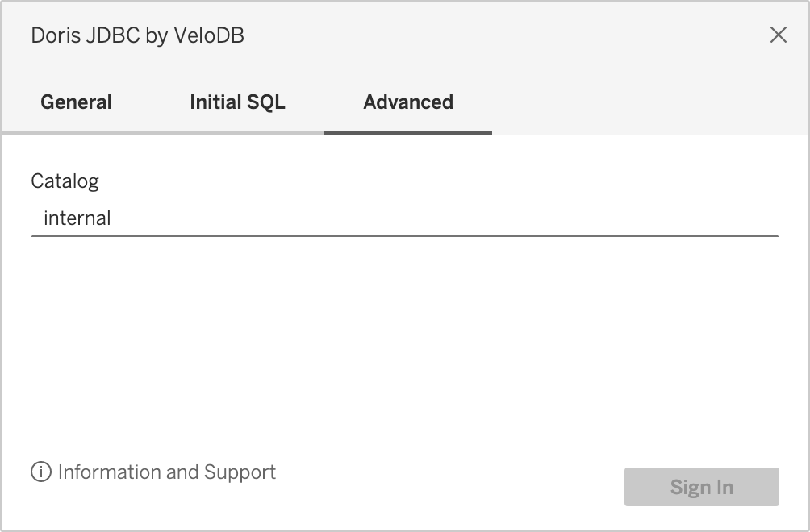810x532 pixels.
Task: Click the 'internal' text in Catalog
Action: [77, 218]
